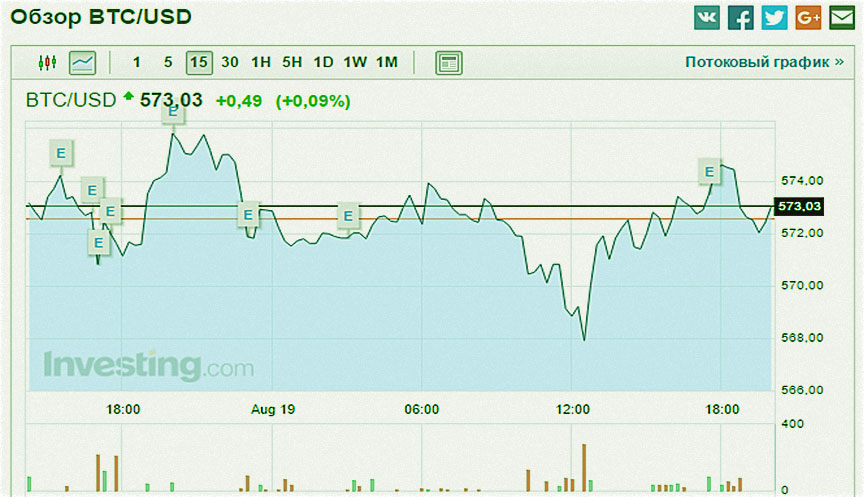Open the Потоковый график link
864x497 pixels.
coord(764,62)
